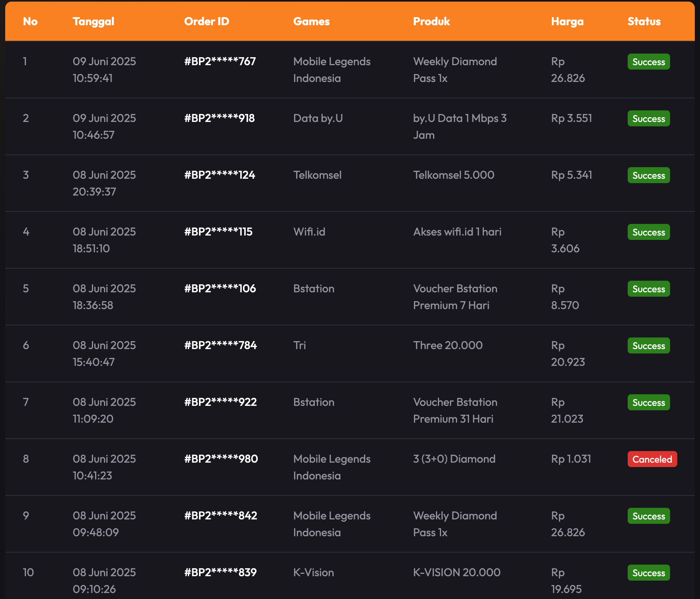Select date 08 Juni 2025 18:51:10
Viewport: 700px width, 599px height.
104,240
